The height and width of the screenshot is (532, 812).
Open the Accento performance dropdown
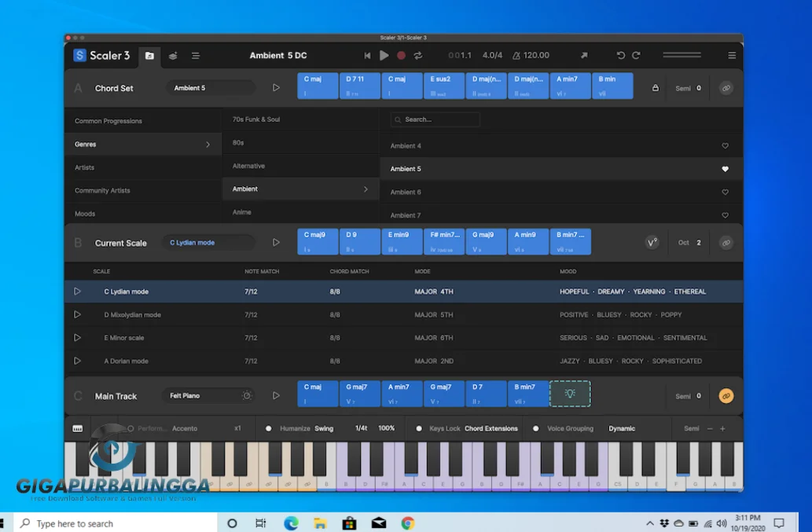tap(185, 428)
